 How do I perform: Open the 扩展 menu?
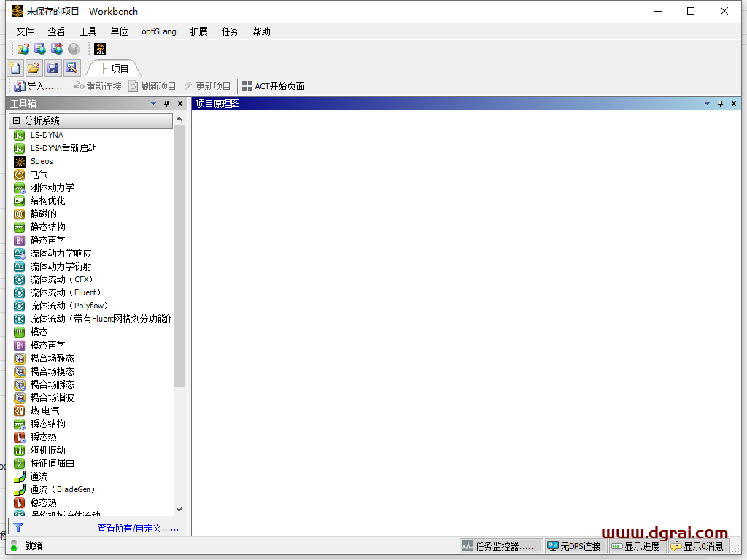point(198,31)
